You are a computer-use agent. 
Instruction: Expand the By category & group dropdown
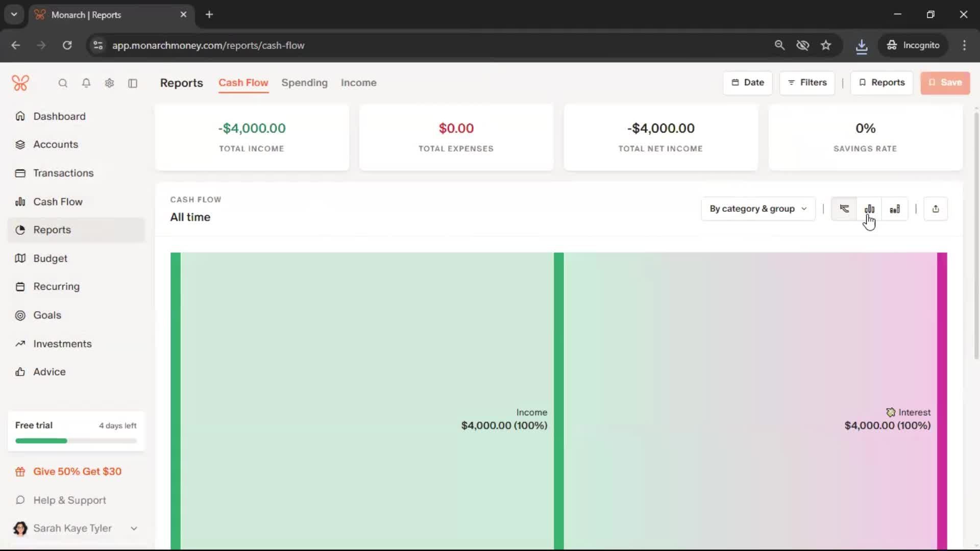click(758, 209)
